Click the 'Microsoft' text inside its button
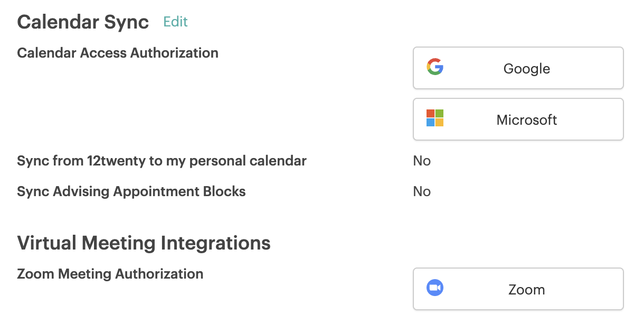This screenshot has height=332, width=644. (527, 120)
